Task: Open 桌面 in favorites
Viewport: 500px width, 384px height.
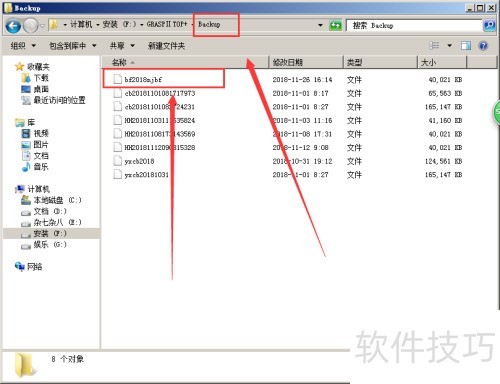Action: click(41, 89)
